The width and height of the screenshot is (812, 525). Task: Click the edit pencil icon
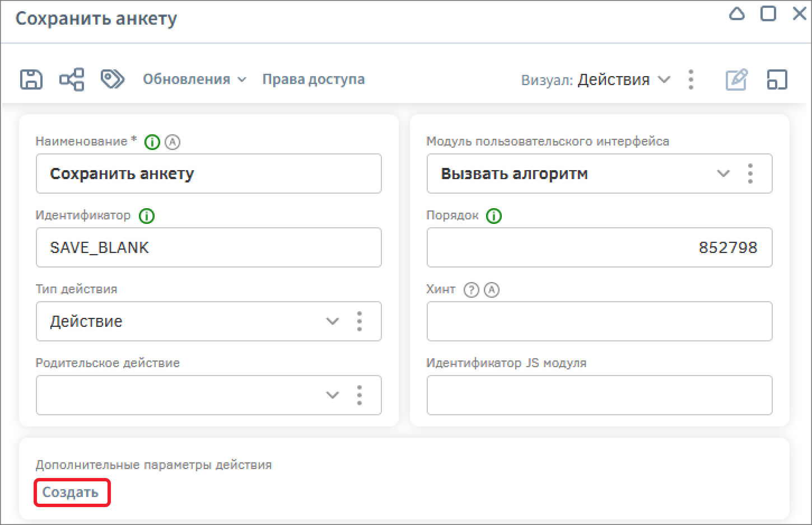click(736, 79)
